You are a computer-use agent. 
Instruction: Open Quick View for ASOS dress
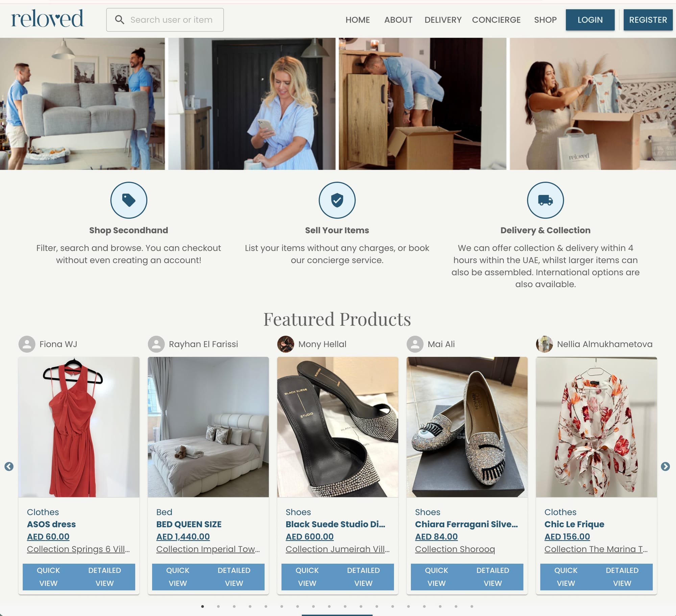[x=48, y=577]
